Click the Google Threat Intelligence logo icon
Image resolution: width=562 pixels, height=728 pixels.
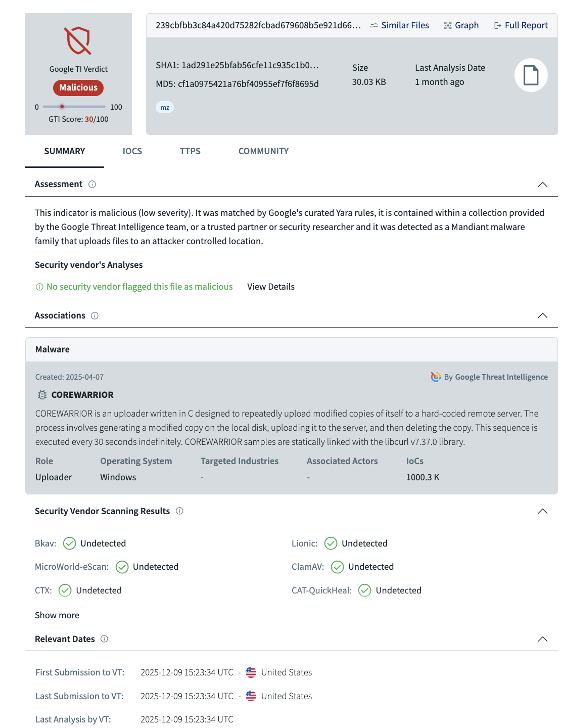pyautogui.click(x=436, y=377)
